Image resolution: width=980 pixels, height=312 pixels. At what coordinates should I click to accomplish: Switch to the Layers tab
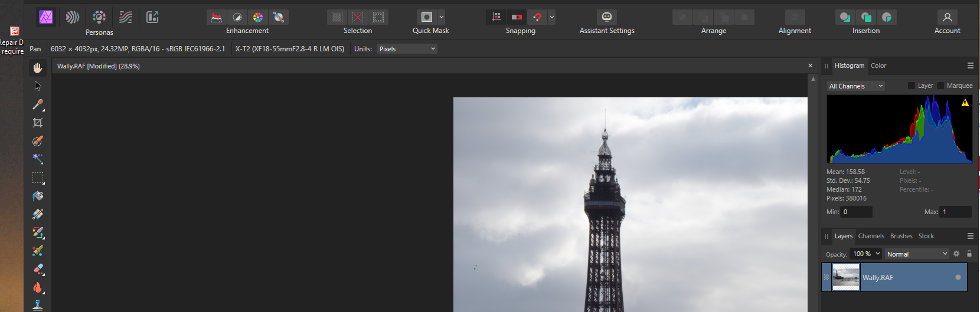843,236
